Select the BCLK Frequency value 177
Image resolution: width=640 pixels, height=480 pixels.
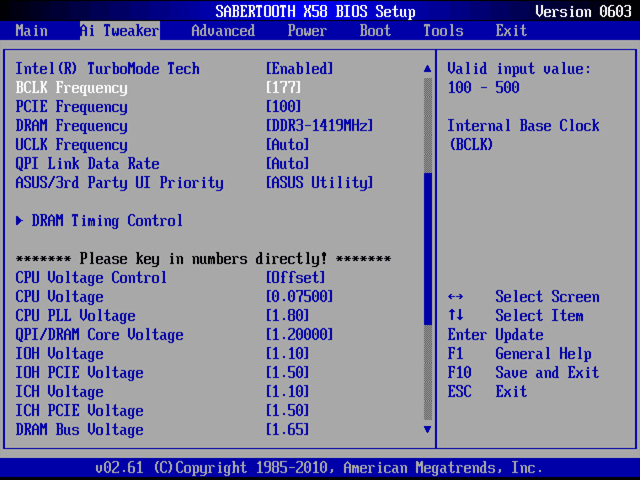point(284,87)
